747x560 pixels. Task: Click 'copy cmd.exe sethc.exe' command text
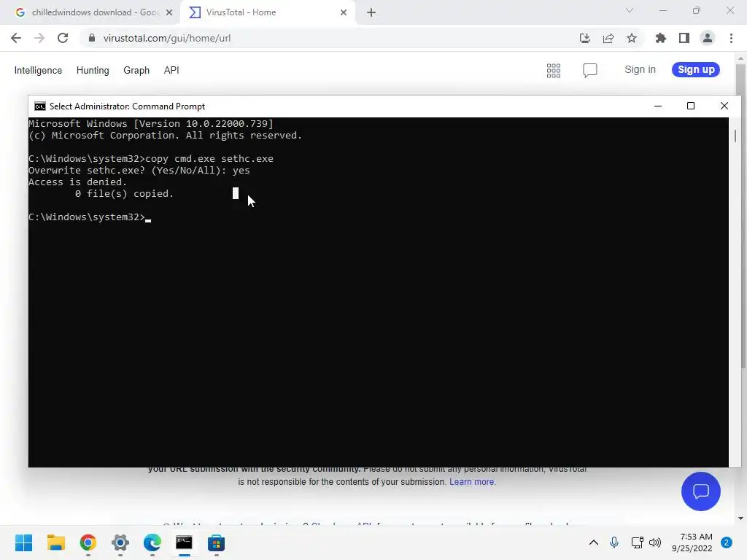click(x=209, y=158)
